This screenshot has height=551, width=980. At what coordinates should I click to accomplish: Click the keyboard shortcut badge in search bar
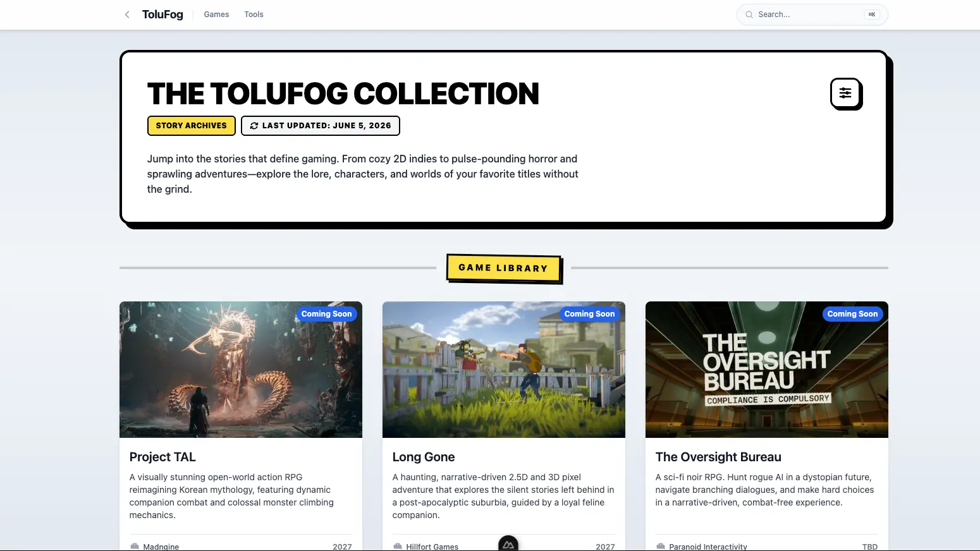tap(872, 15)
